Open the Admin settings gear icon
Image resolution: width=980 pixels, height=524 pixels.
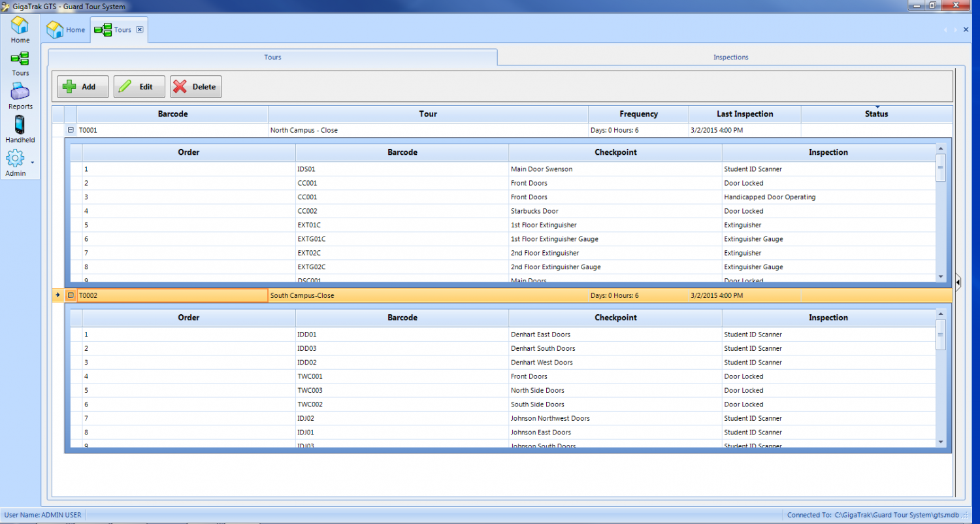[15, 159]
